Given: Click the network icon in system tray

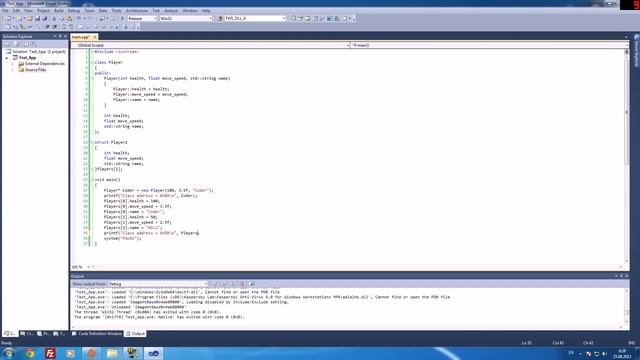Looking at the screenshot, I should pyautogui.click(x=596, y=353).
